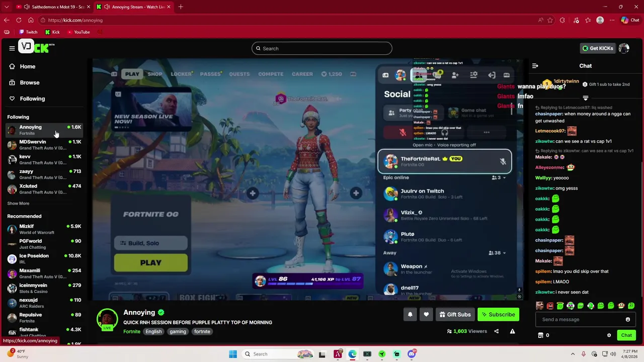Collapse the chat panel arrow icon

click(535, 66)
